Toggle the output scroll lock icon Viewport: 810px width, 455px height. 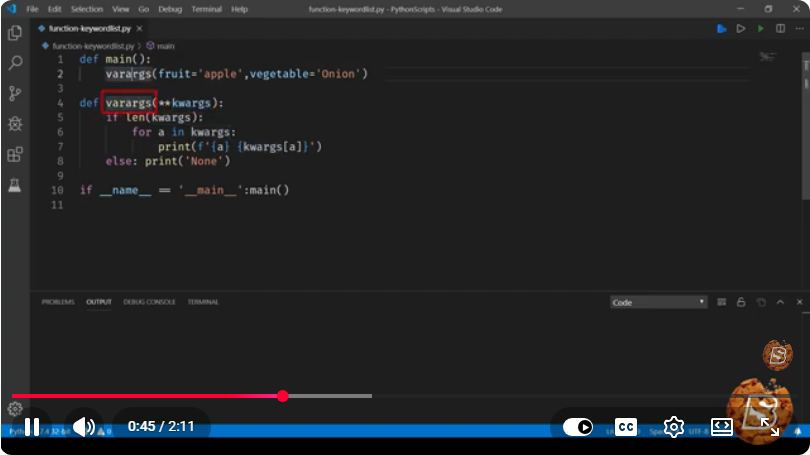pyautogui.click(x=741, y=302)
